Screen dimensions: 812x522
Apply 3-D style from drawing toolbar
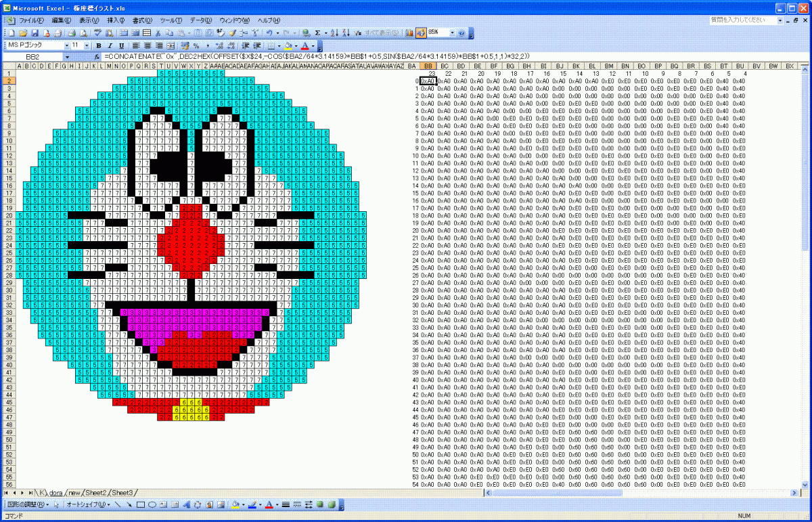coord(331,504)
